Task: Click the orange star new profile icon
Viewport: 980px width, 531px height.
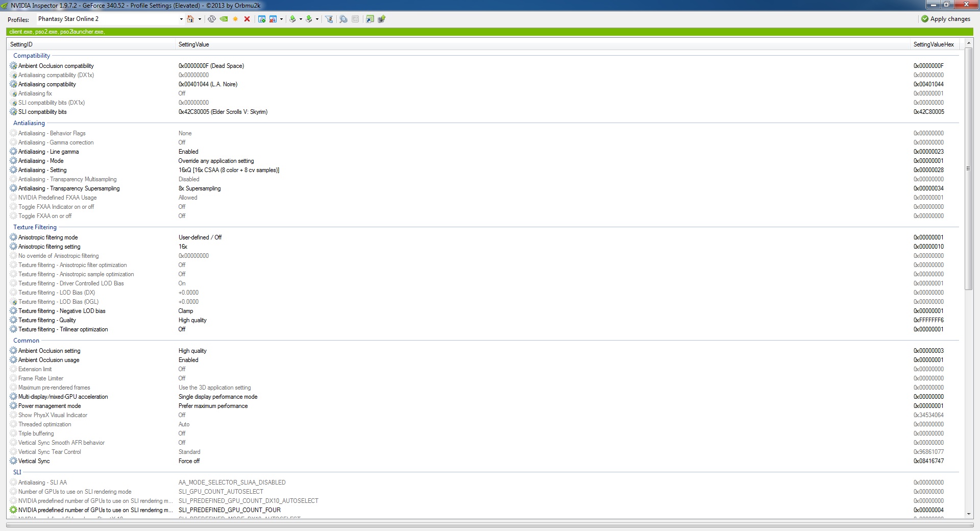Action: [235, 19]
